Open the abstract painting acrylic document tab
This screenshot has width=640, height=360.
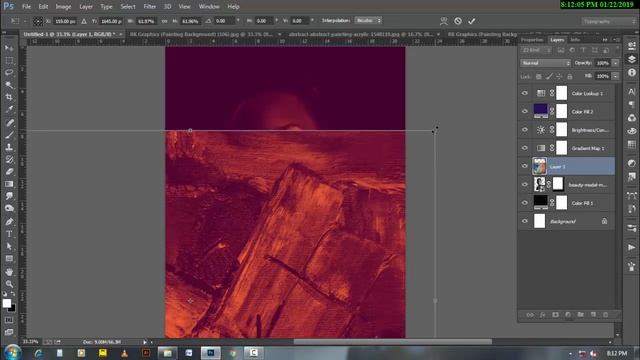coord(361,34)
